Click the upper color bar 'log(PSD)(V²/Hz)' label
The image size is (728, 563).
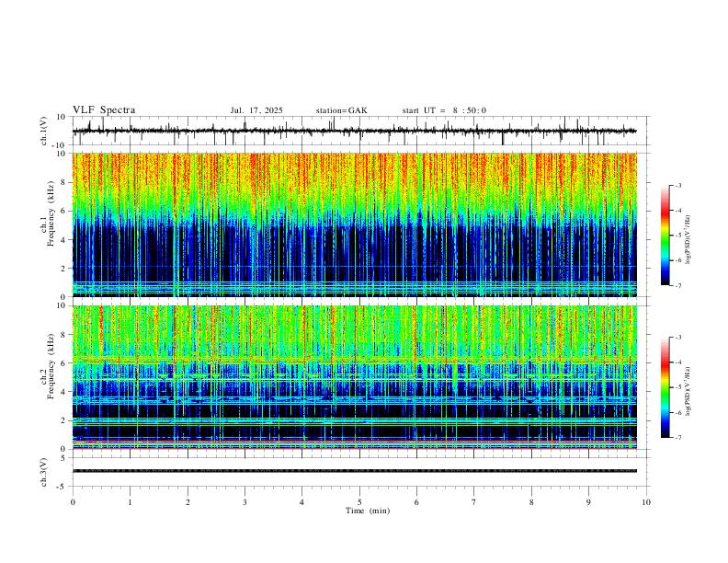coord(688,240)
